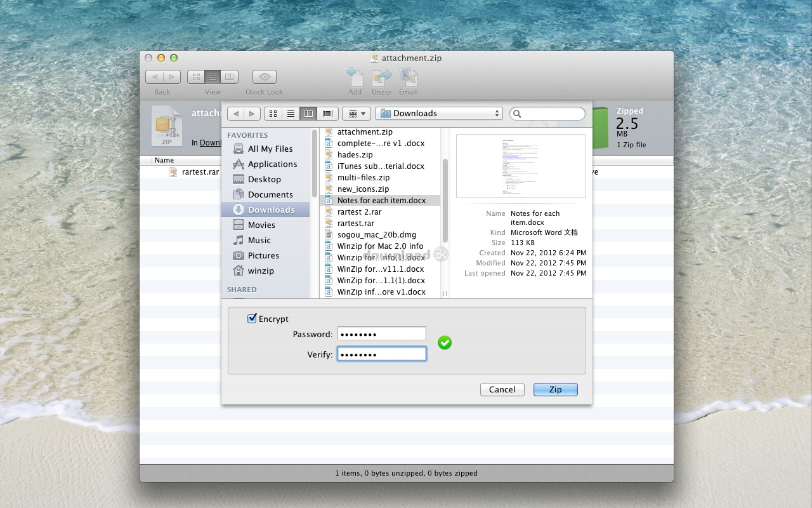Go back in WinZip main window
The width and height of the screenshot is (812, 508).
click(154, 77)
